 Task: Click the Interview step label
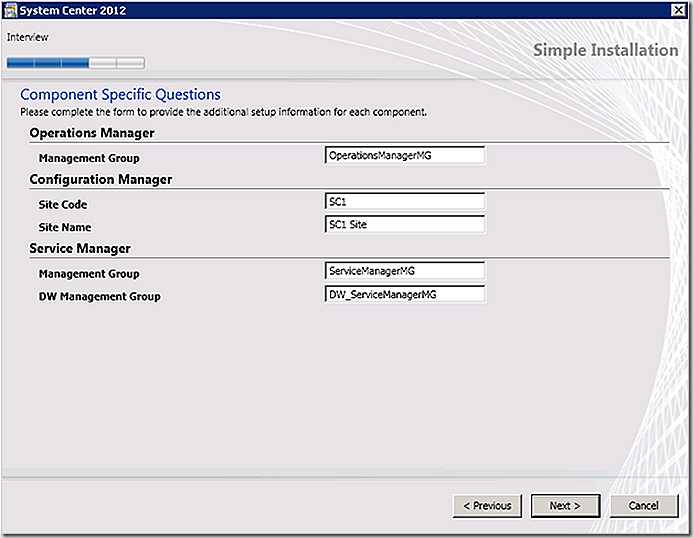27,37
